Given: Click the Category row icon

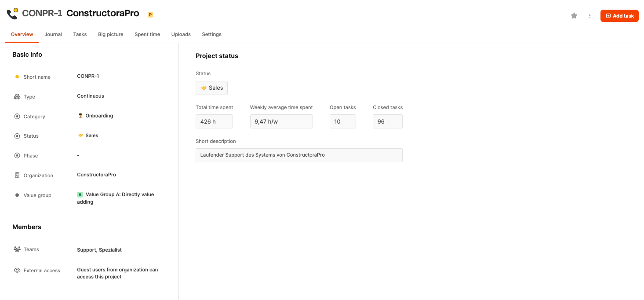Looking at the screenshot, I should tap(17, 117).
